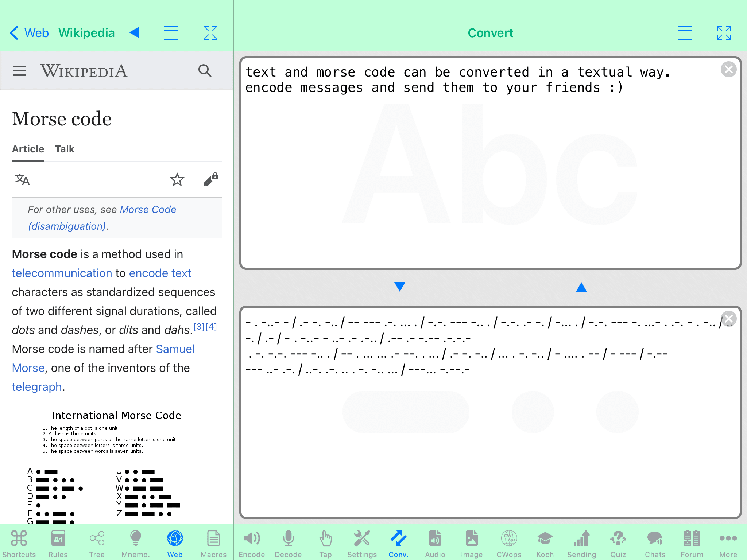Viewport: 747px width, 560px height.
Task: Open the Tap tab
Action: point(325,544)
